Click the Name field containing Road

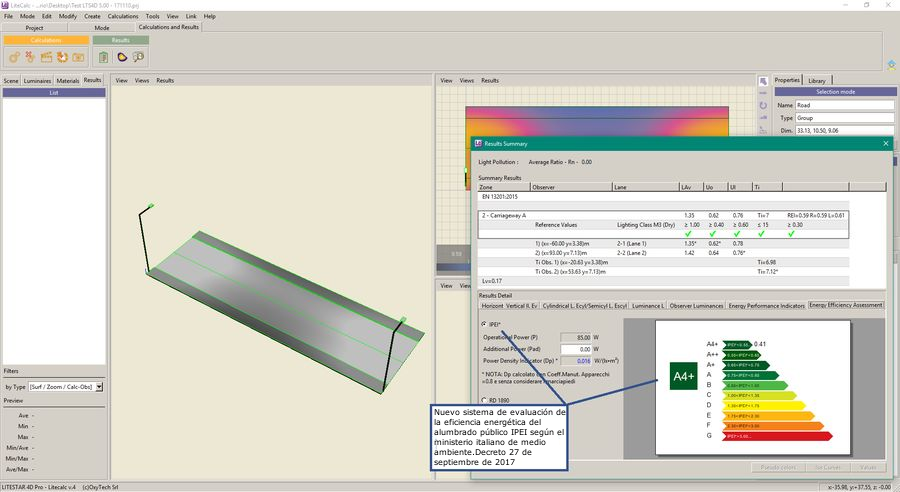pyautogui.click(x=844, y=105)
